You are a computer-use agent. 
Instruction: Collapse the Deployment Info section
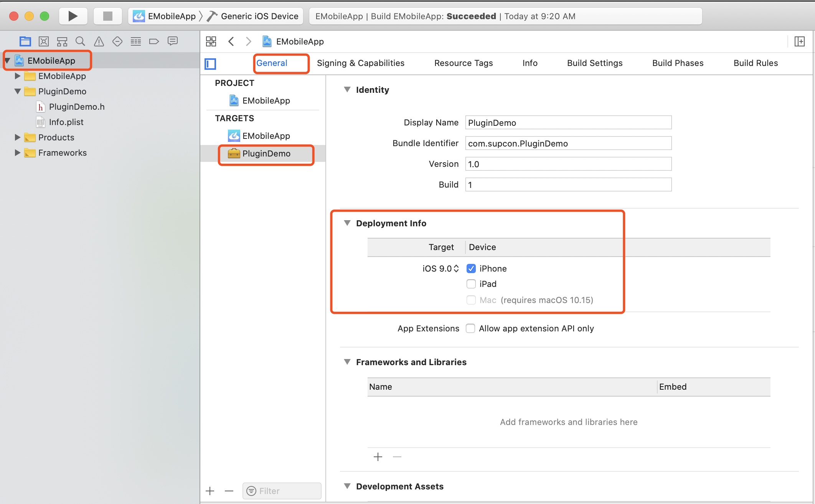(347, 223)
